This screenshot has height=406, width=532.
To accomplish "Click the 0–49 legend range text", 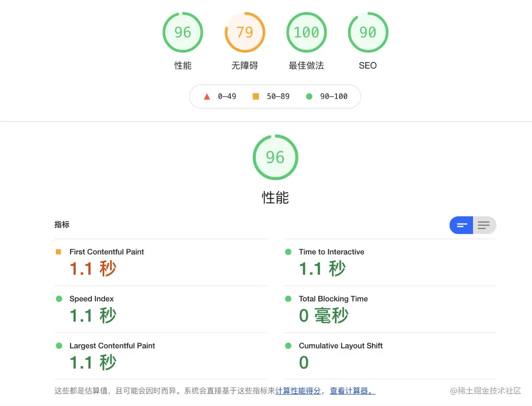I will tap(227, 96).
